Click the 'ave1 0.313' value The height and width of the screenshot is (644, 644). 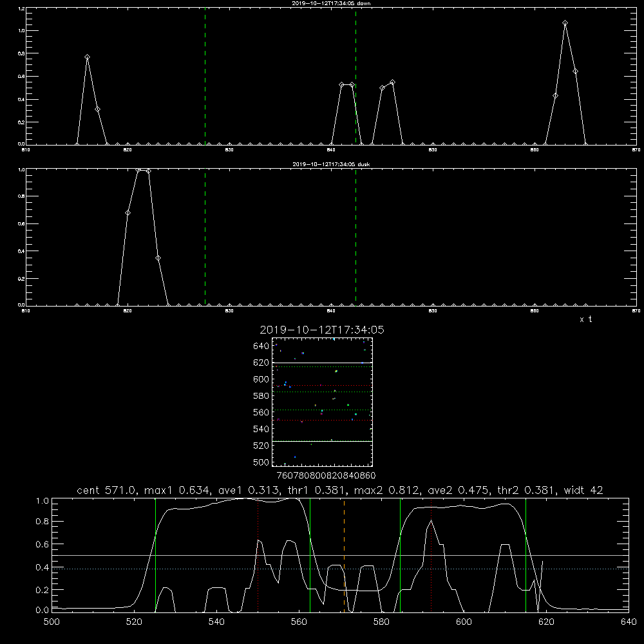click(x=248, y=490)
